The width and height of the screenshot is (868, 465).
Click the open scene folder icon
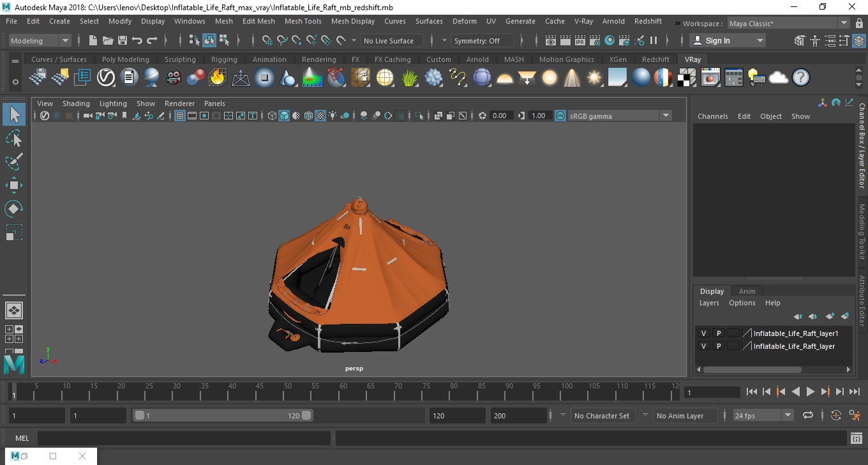(108, 40)
